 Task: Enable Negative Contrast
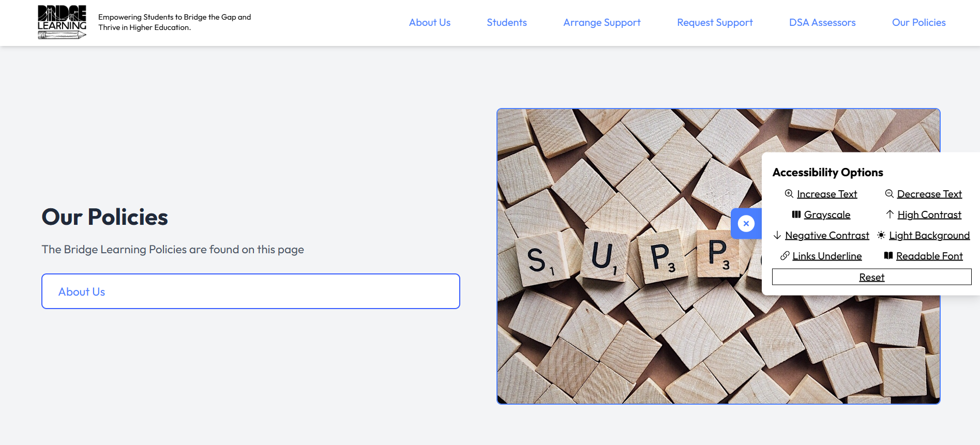pos(827,235)
